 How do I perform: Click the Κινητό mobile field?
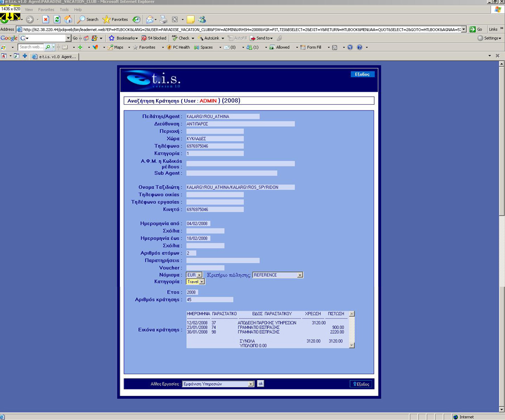pos(215,210)
